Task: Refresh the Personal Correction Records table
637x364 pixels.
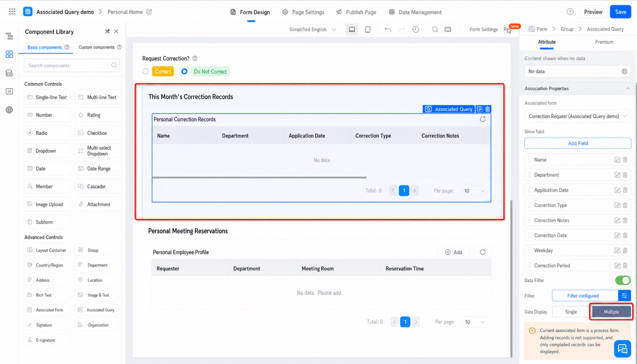Action: tap(483, 119)
